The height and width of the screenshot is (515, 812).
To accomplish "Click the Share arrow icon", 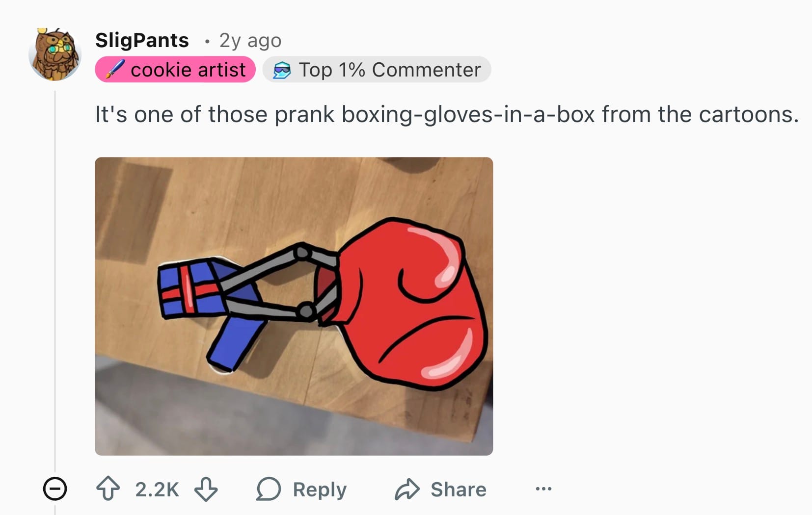I will coord(407,489).
